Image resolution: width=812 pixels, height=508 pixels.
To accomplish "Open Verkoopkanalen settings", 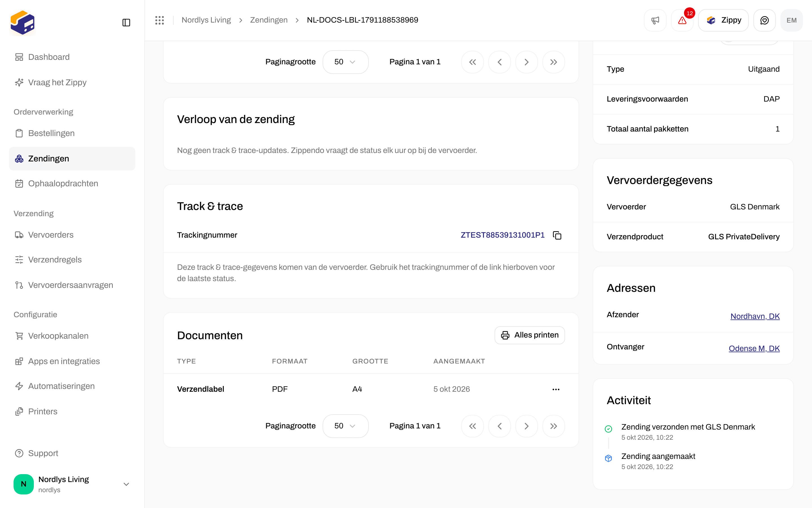I will (x=72, y=336).
